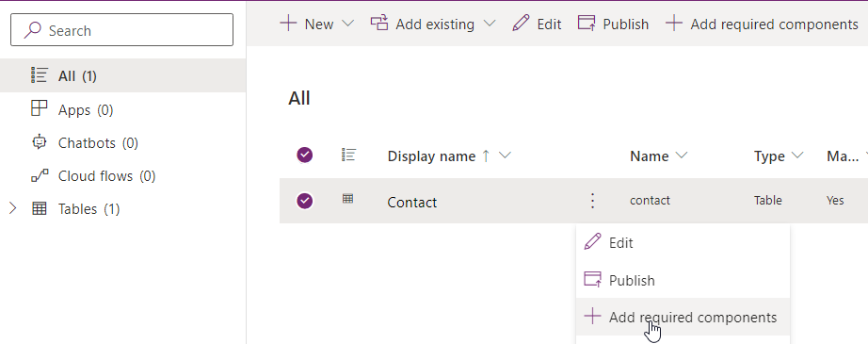This screenshot has height=344, width=868.
Task: Select the Cloud flows icon
Action: [x=39, y=175]
